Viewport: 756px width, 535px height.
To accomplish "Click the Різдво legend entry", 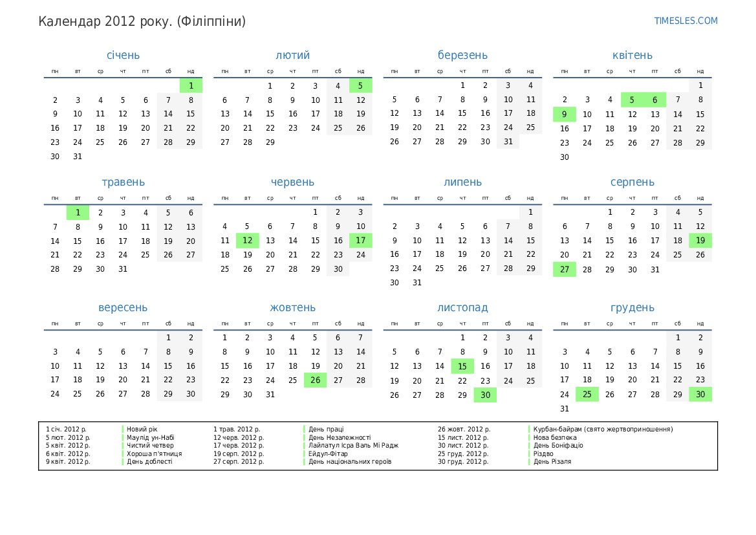I will pyautogui.click(x=543, y=453).
